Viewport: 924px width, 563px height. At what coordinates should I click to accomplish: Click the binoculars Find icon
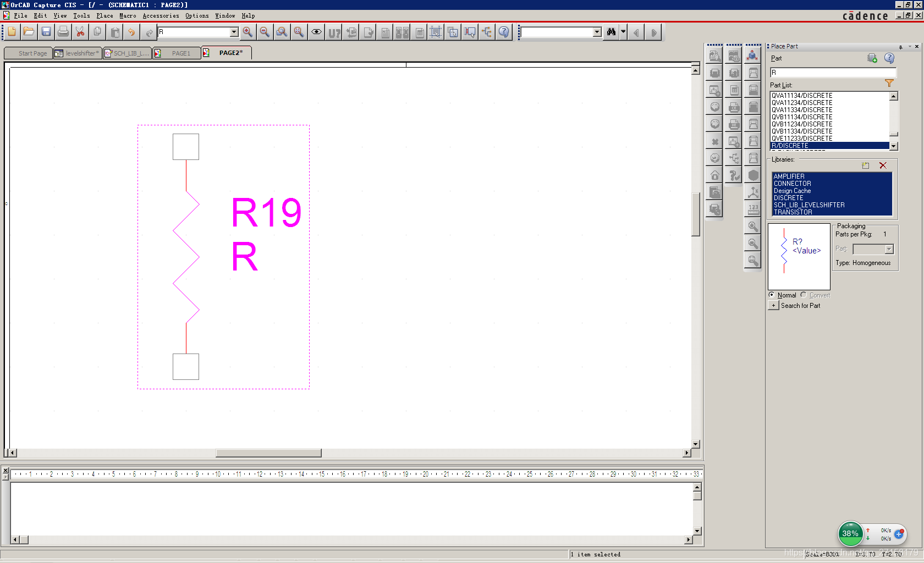(611, 32)
